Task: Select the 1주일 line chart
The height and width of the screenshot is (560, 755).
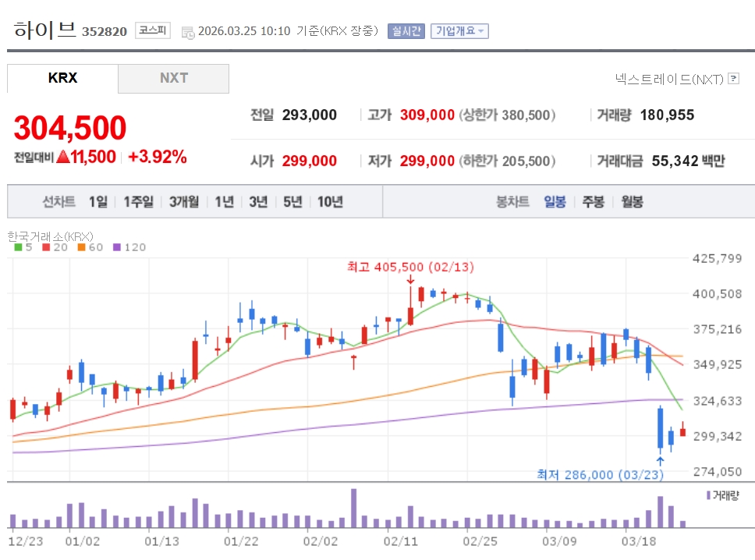Action: pos(138,201)
